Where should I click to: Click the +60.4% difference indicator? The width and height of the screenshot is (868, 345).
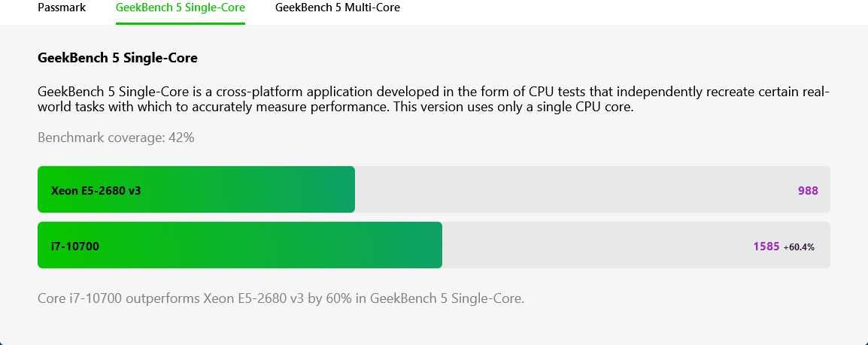pyautogui.click(x=799, y=247)
